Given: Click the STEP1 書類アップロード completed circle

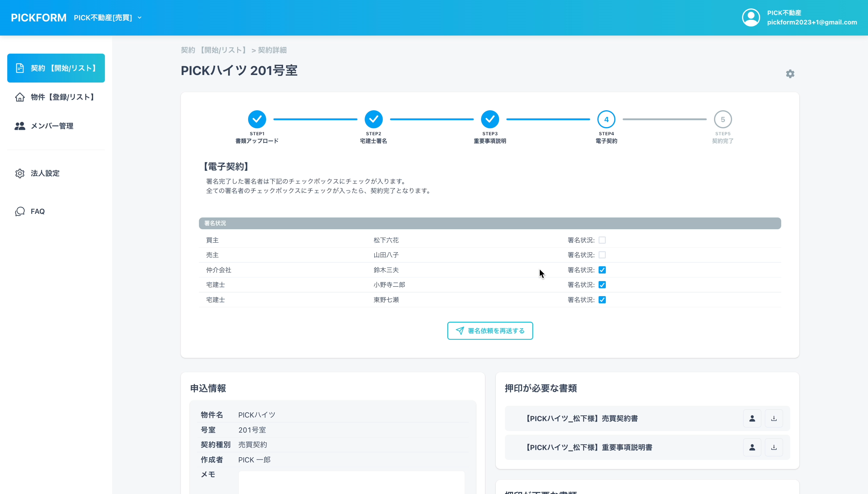Looking at the screenshot, I should point(257,119).
